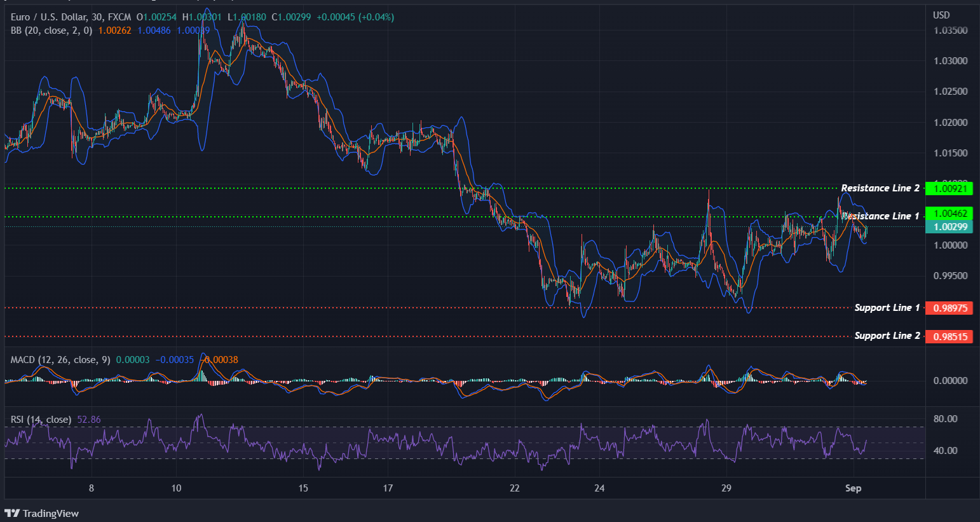Select the Resistance Line 1 price label

point(880,216)
